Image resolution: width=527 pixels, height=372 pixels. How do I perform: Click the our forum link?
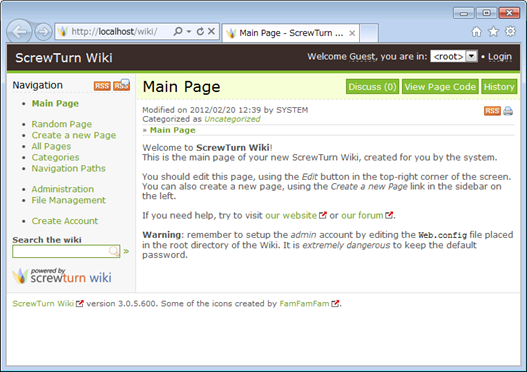click(x=362, y=215)
